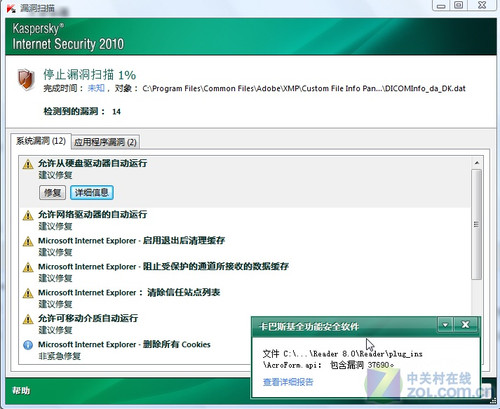Maximize the Kaspersky window
The height and width of the screenshot is (409, 500).
[x=459, y=5]
